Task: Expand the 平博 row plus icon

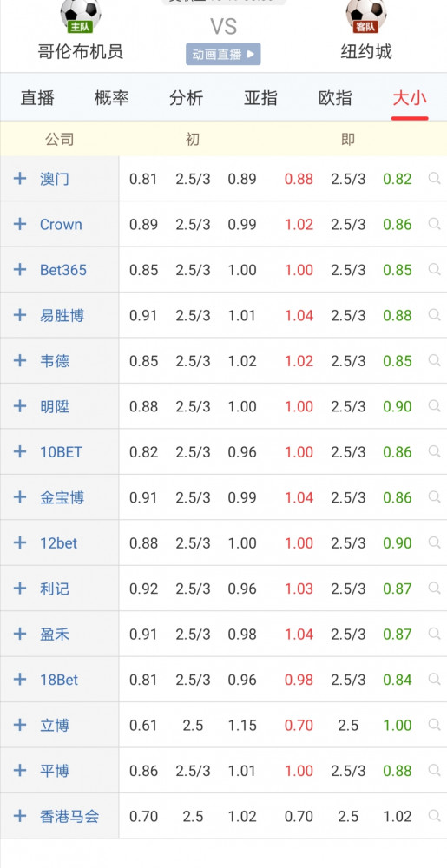Action: tap(20, 770)
